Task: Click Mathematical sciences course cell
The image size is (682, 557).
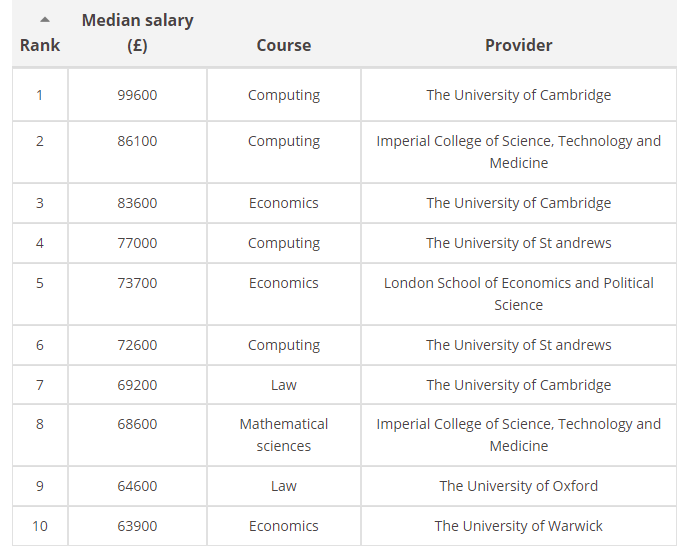Action: [x=284, y=435]
